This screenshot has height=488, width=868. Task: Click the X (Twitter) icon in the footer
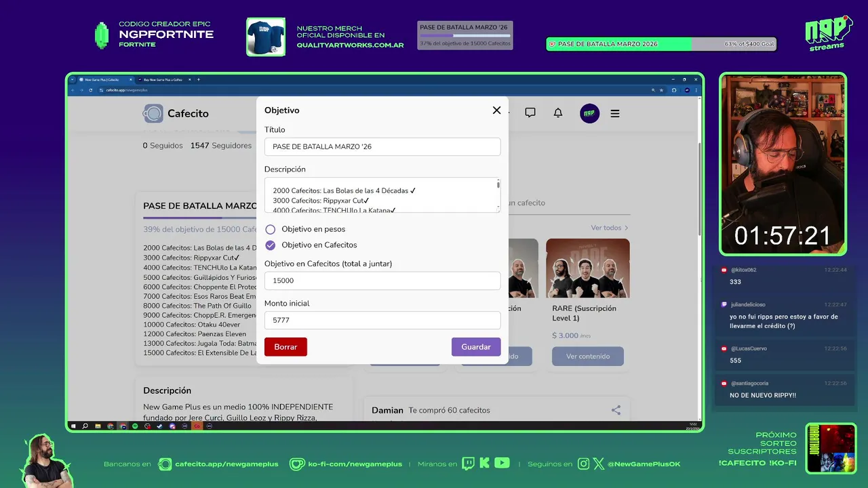[x=599, y=464]
